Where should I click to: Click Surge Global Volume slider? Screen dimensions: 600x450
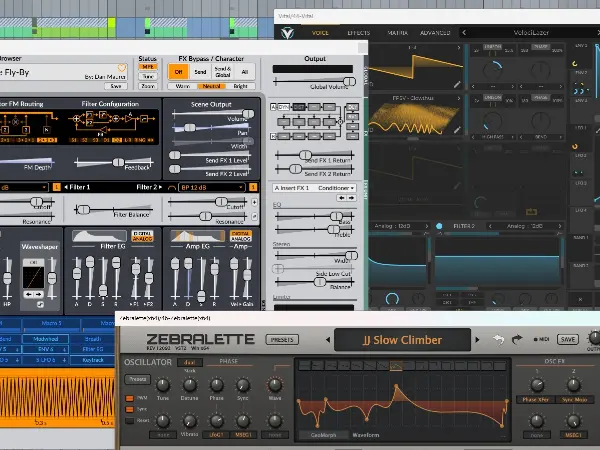click(x=315, y=82)
